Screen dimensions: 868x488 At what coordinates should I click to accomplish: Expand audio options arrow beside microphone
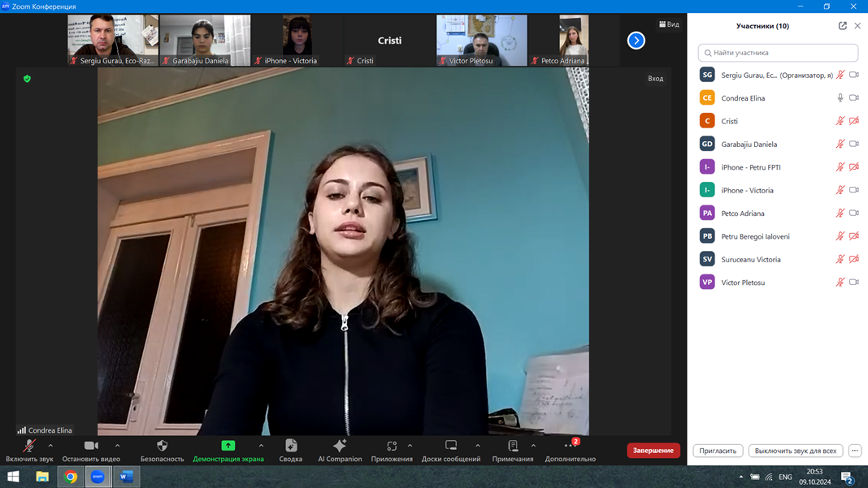tap(50, 446)
